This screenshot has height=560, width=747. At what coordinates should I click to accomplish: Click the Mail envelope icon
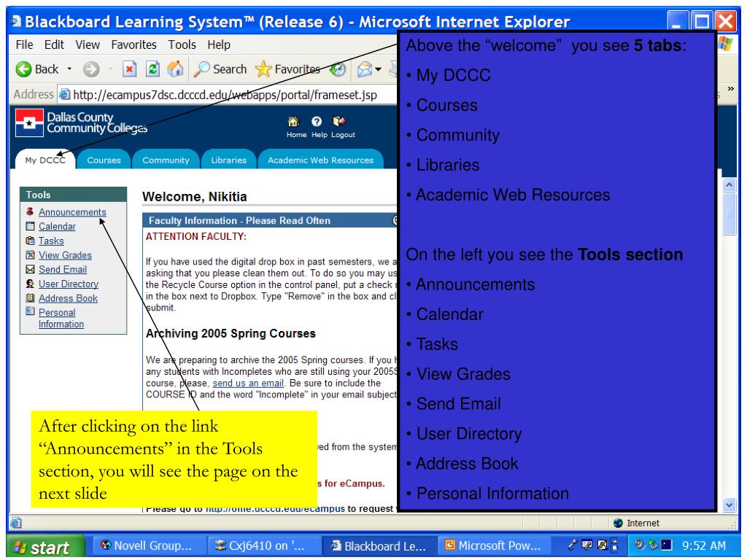pyautogui.click(x=365, y=69)
